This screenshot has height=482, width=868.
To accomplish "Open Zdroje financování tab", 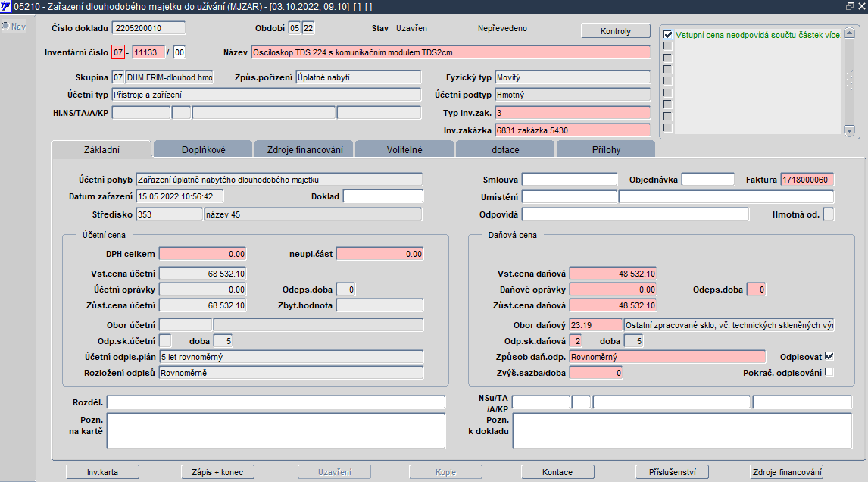I will click(x=304, y=149).
